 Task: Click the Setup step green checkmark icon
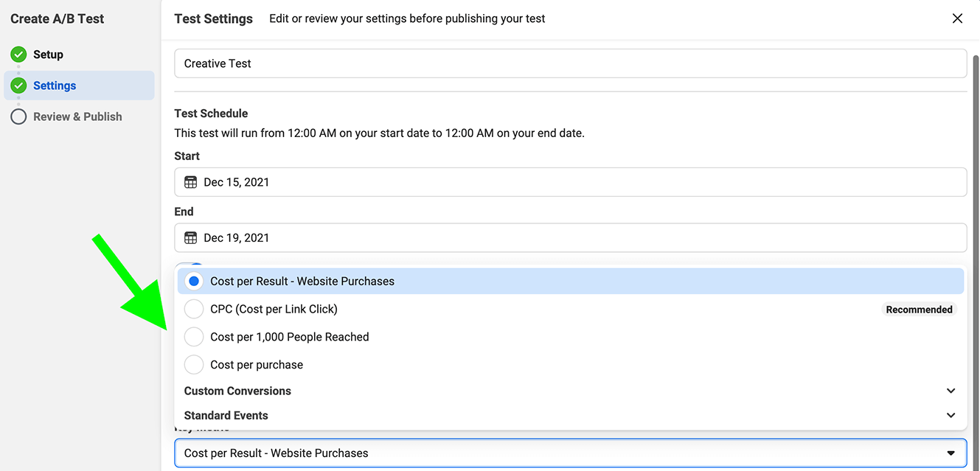19,55
